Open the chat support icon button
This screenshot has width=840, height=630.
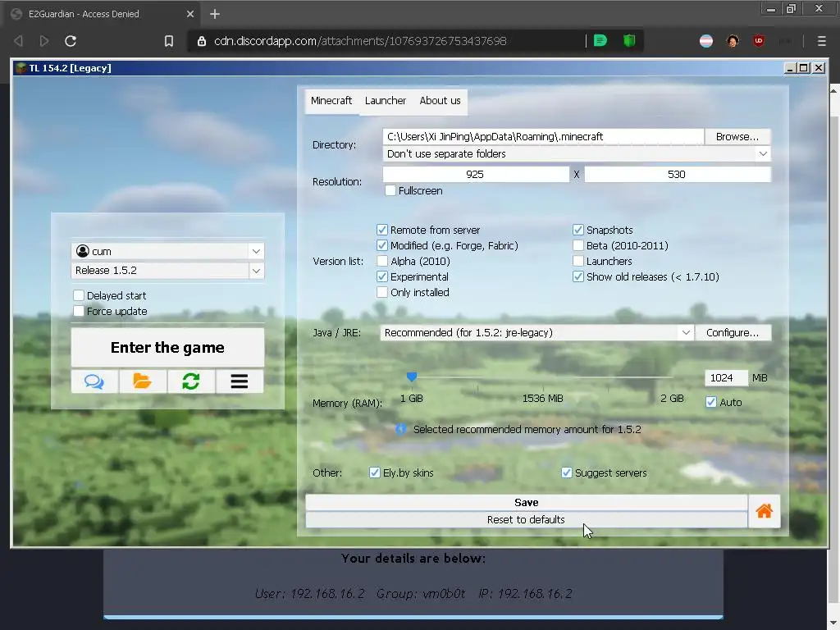94,381
